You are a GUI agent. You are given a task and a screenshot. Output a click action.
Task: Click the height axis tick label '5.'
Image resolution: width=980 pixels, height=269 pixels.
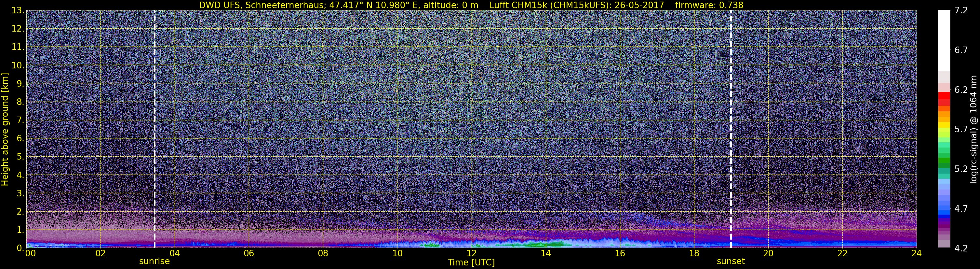20,157
